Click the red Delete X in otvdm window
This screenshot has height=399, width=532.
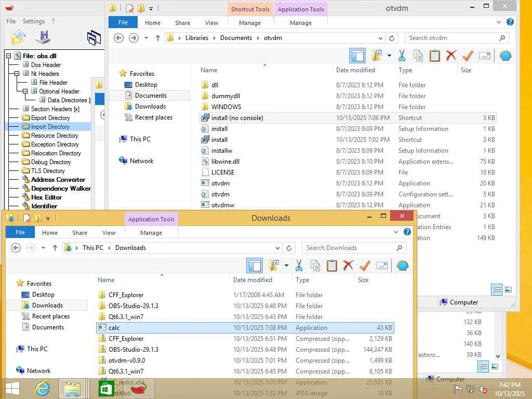tap(451, 56)
